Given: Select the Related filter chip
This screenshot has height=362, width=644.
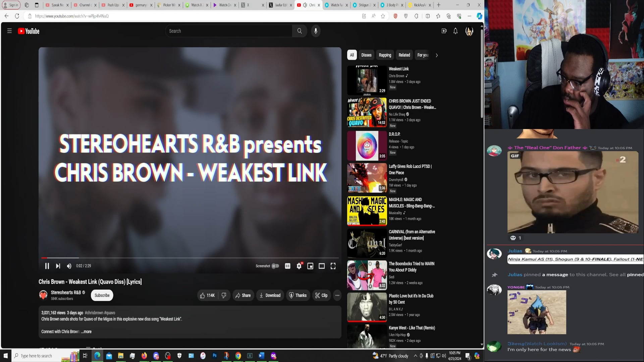Looking at the screenshot, I should tap(404, 55).
